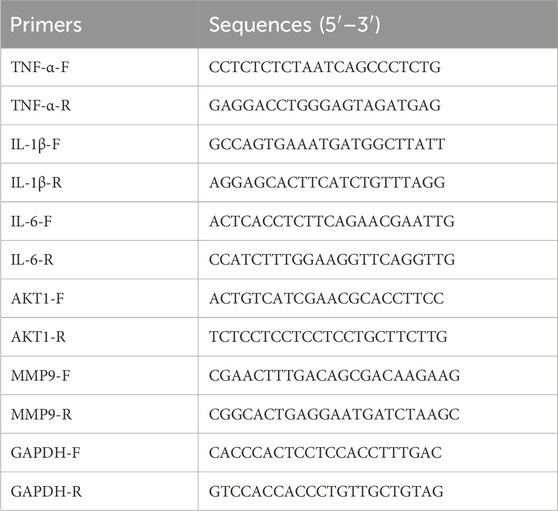The width and height of the screenshot is (558, 511).
Task: Select the TNF-α-F primer cell
Action: [x=40, y=67]
